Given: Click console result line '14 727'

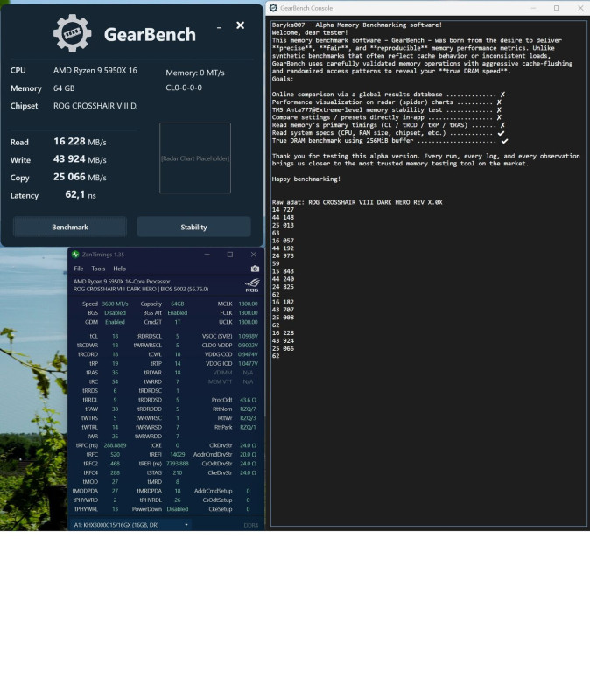Looking at the screenshot, I should coord(283,210).
